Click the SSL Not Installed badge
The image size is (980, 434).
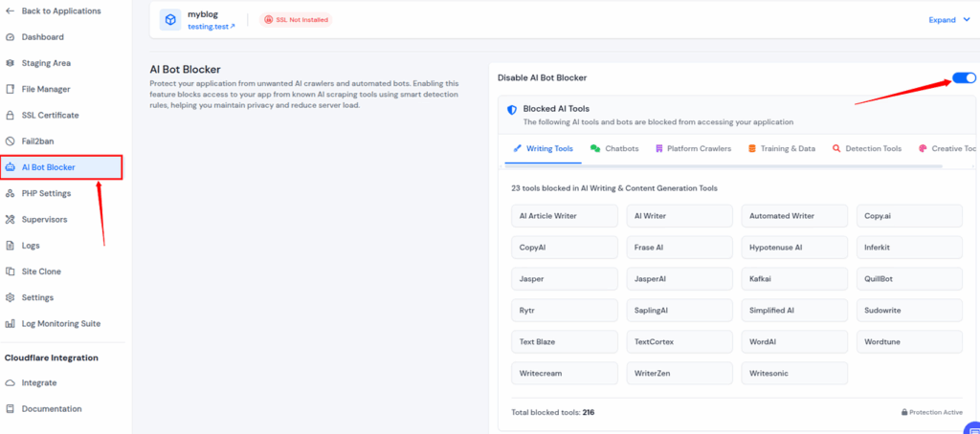(296, 20)
